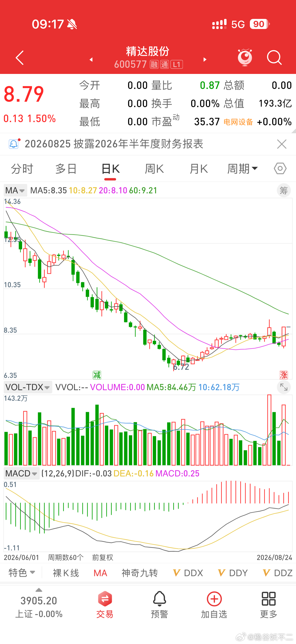Tap the 35.37 P/E value

point(207,122)
